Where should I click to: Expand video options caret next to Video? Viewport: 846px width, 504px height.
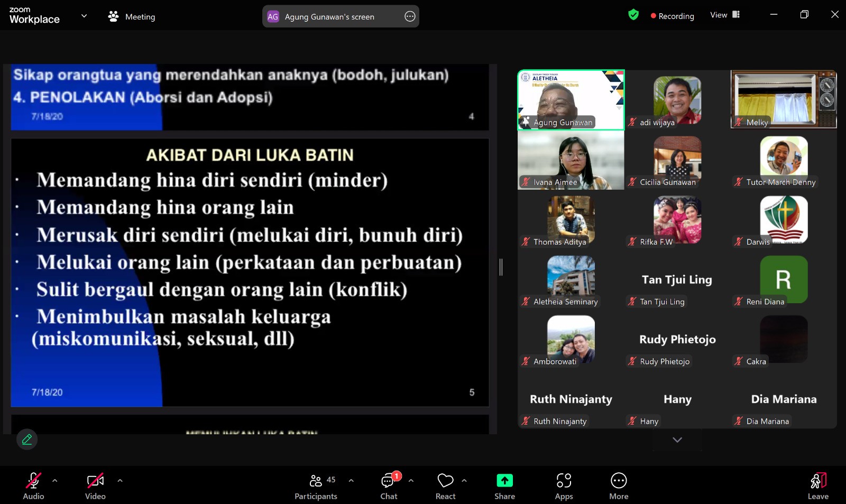(x=120, y=481)
